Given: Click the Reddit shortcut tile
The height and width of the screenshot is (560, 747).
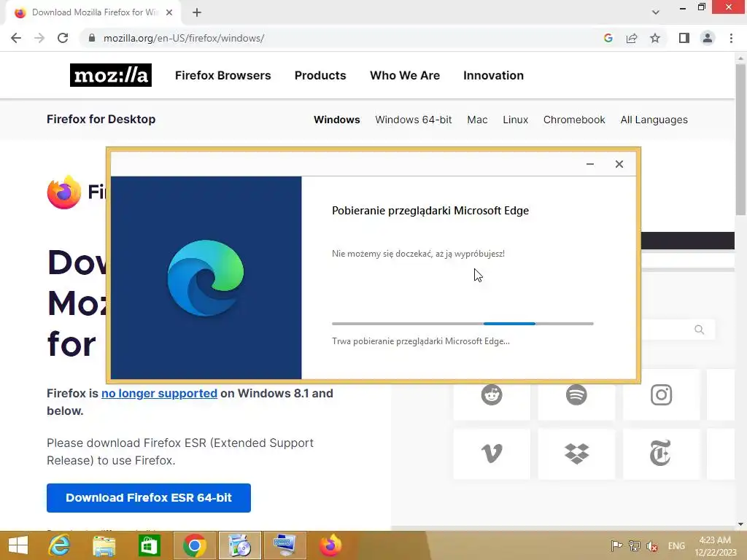Looking at the screenshot, I should pyautogui.click(x=492, y=394).
